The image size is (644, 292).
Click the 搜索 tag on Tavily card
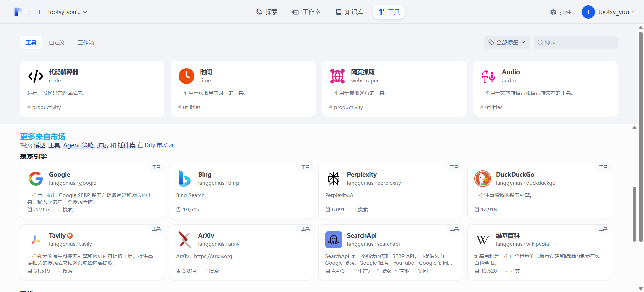point(65,271)
